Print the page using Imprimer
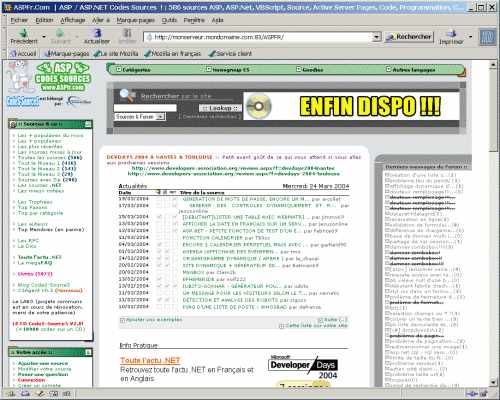This screenshot has height=400, width=500. coord(451,37)
